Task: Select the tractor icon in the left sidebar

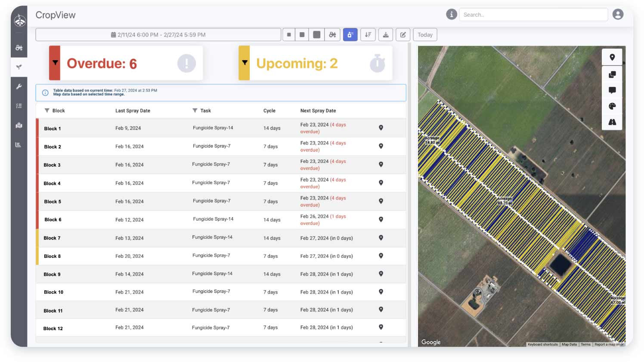Action: (19, 48)
